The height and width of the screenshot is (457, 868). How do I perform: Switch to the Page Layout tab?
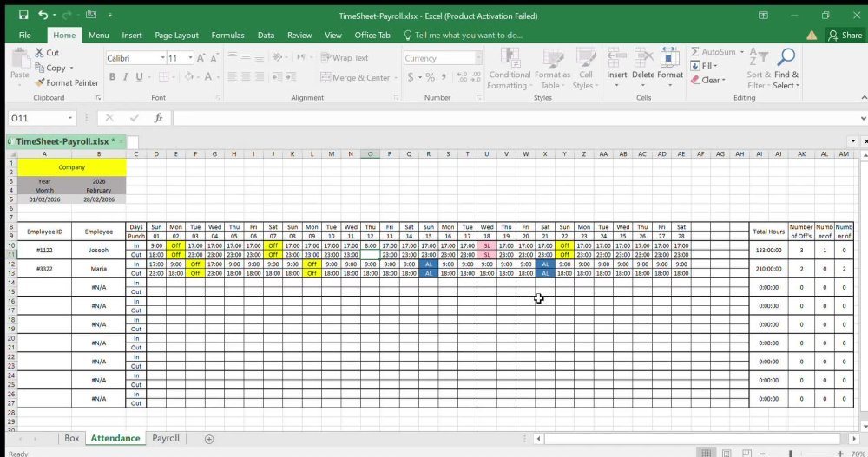pos(176,35)
